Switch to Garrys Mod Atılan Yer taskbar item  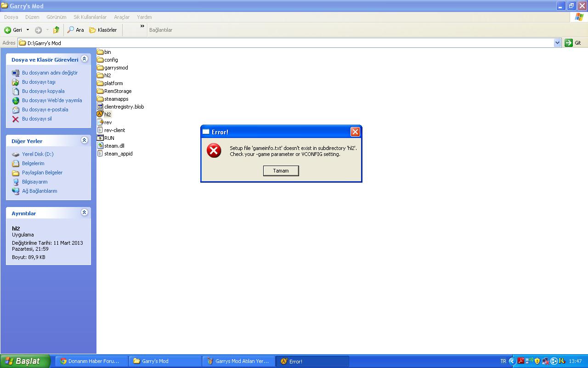tap(238, 361)
